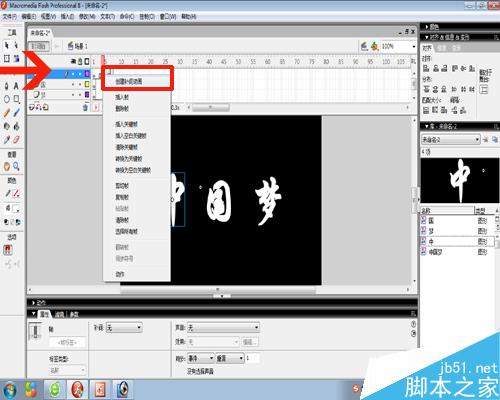Select the Fill Transform tool
The image size is (500, 400).
tap(16, 59)
